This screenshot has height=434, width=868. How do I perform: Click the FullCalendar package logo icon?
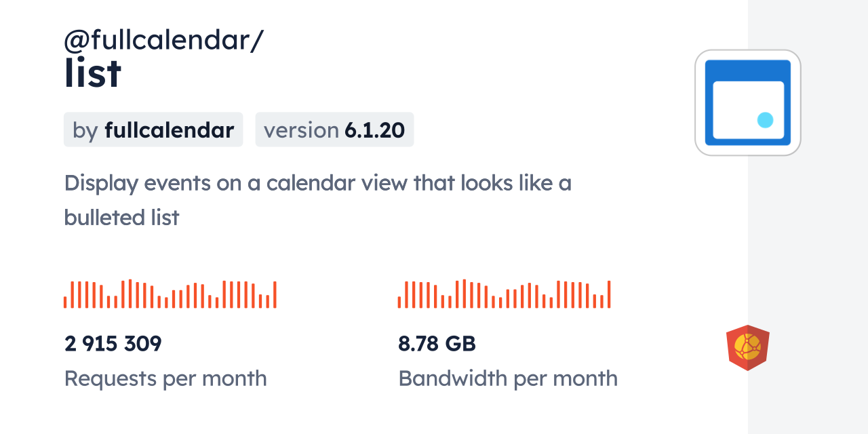[747, 102]
